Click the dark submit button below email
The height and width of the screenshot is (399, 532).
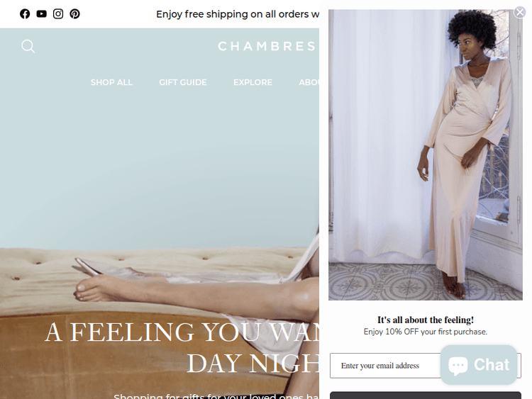click(426, 395)
